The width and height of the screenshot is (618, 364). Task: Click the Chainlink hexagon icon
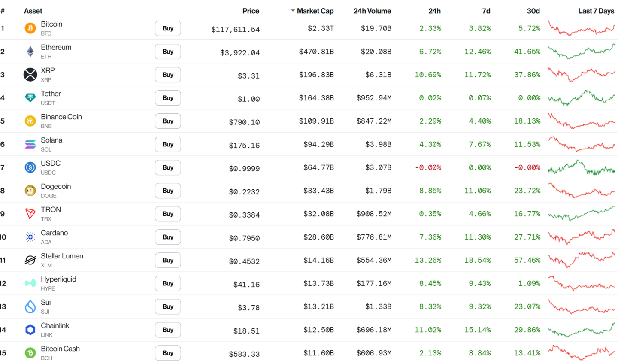pos(30,330)
